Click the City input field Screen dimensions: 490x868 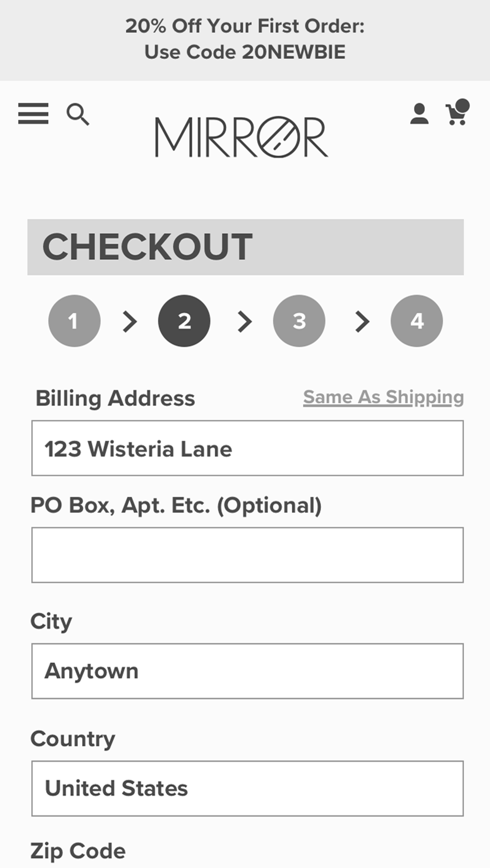click(x=247, y=671)
